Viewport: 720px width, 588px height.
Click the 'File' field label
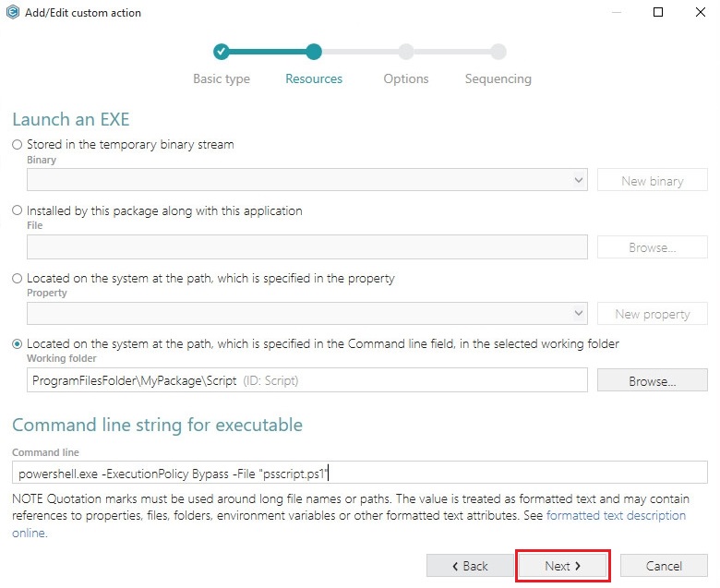[34, 225]
